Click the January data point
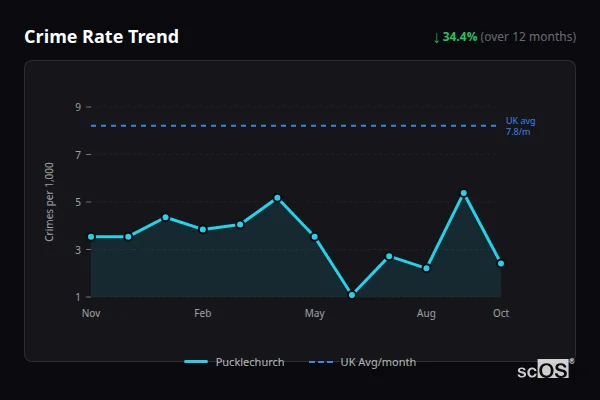Viewport: 600px width, 400px height. 166,217
